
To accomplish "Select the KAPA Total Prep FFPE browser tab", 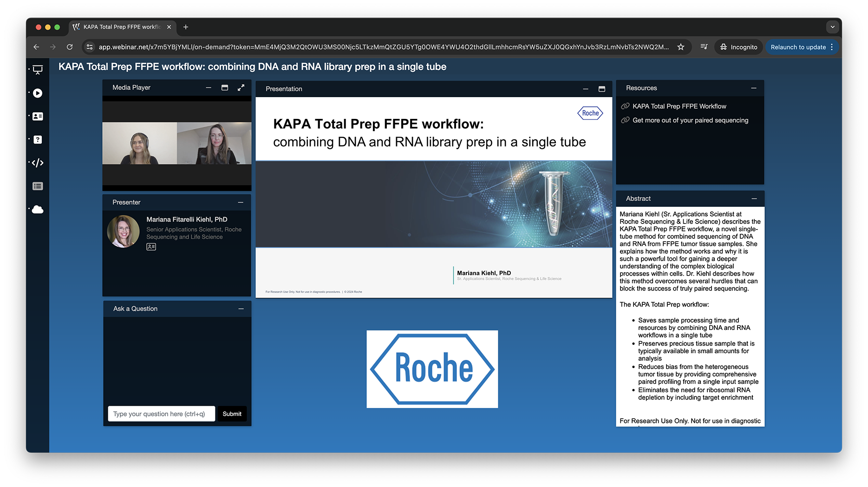I will (122, 27).
